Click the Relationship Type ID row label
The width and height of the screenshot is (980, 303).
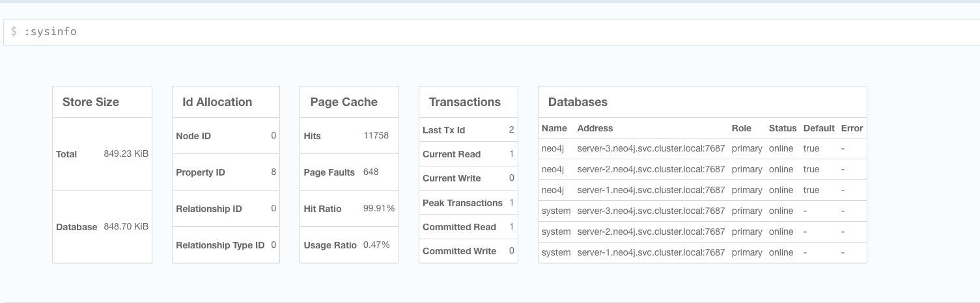pyautogui.click(x=220, y=245)
